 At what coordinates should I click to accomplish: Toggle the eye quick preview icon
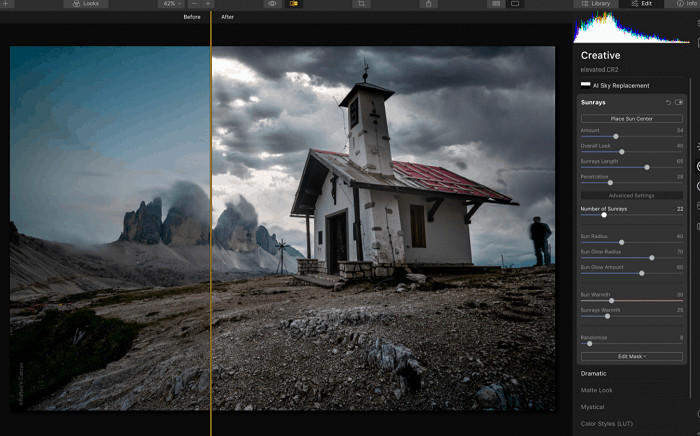coord(272,4)
